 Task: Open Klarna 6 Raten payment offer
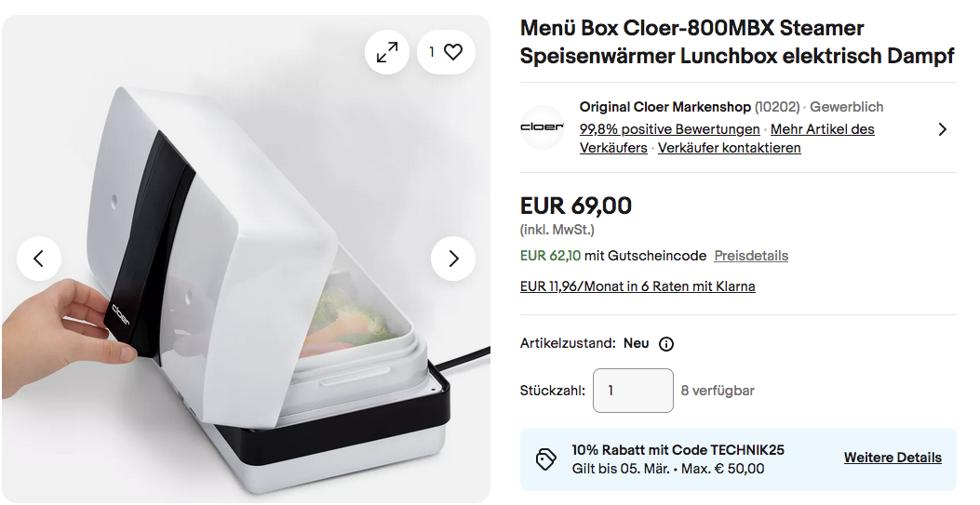pos(638,286)
